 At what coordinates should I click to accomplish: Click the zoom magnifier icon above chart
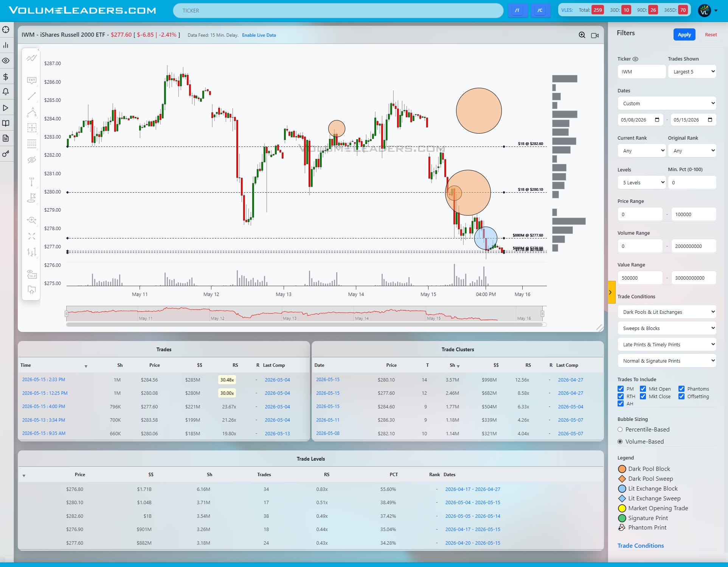[582, 35]
